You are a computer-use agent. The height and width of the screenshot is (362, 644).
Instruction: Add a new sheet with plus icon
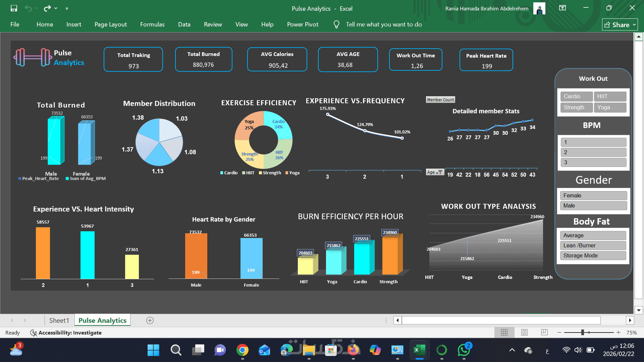click(150, 320)
